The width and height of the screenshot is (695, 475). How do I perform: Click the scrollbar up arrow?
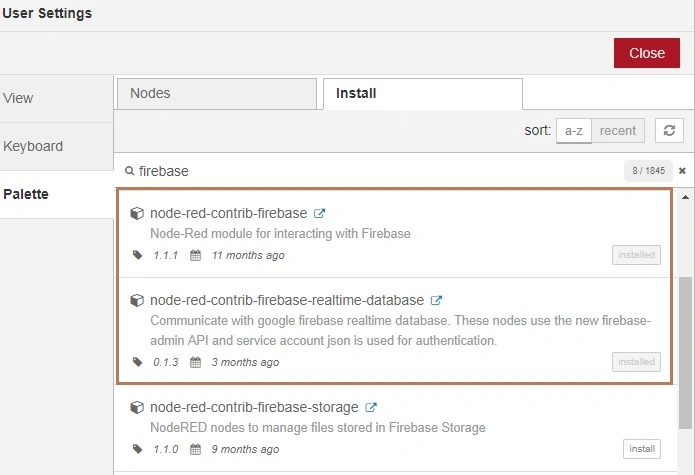[x=685, y=197]
